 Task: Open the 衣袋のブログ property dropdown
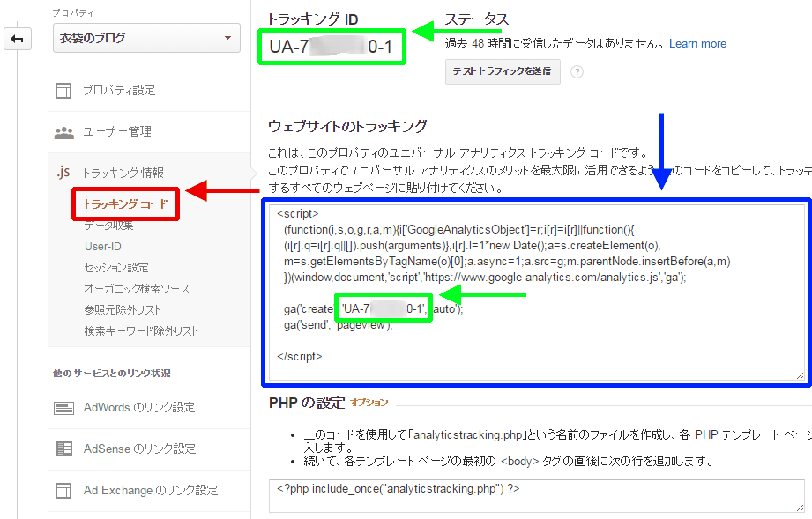146,38
